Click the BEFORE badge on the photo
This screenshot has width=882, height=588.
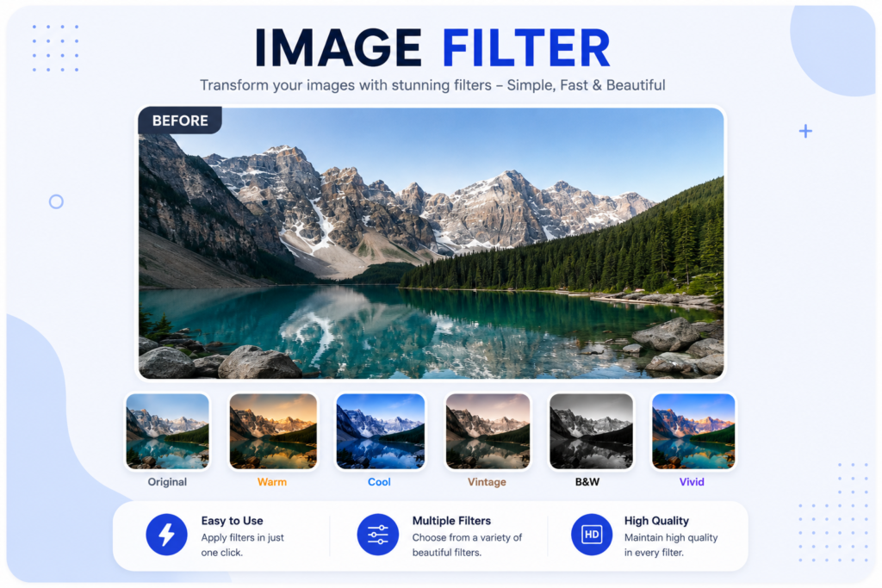(180, 121)
